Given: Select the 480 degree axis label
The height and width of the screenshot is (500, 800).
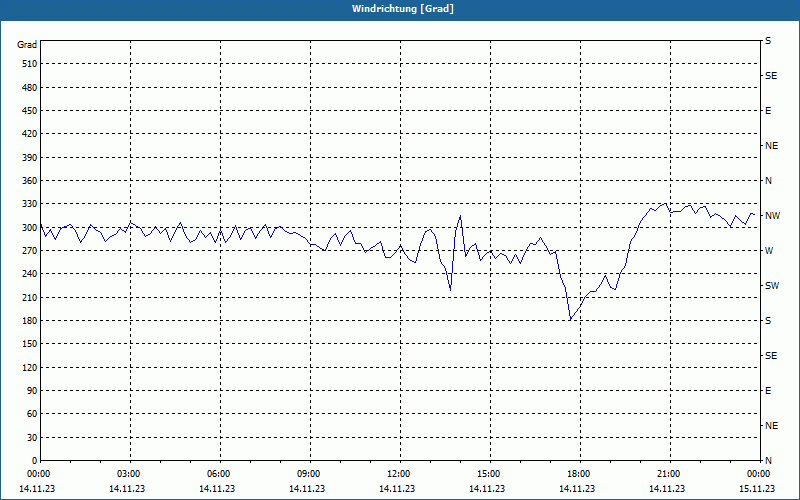Looking at the screenshot, I should tap(30, 88).
